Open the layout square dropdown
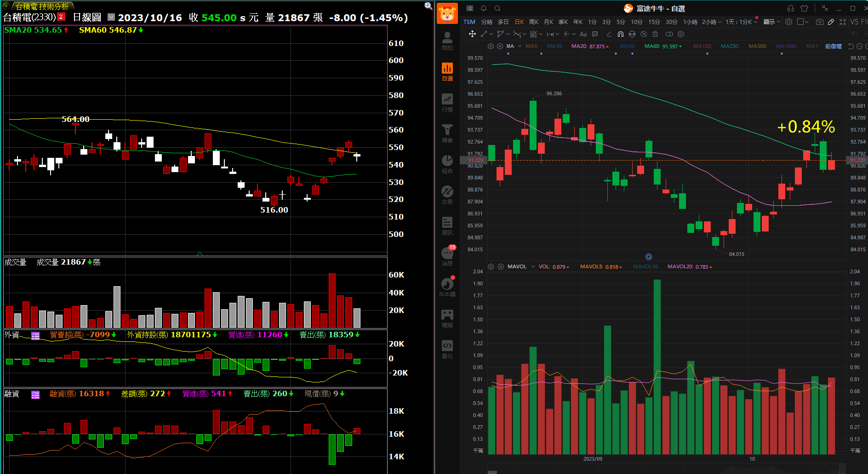Viewport: 868px width, 474px height. click(x=803, y=22)
